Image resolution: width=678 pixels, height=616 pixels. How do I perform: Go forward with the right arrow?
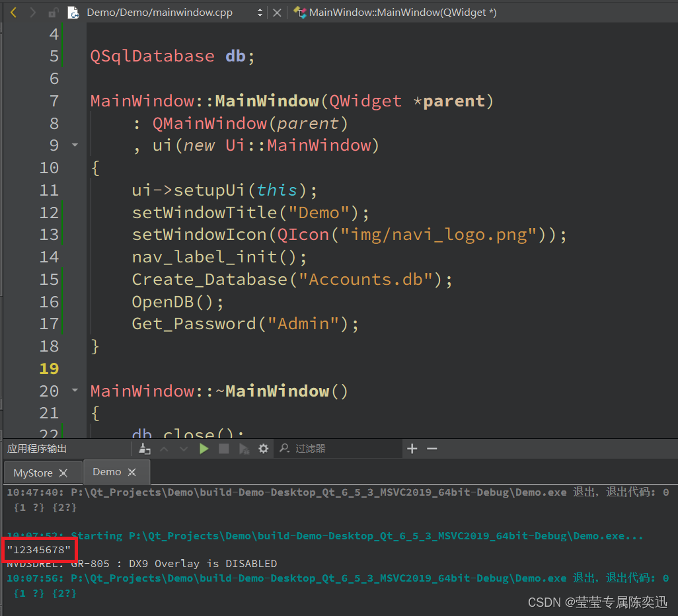click(32, 13)
